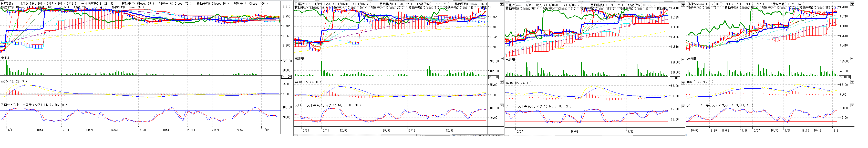Expand the 出来高 panel dropdown of the 30分 chart
The height and width of the screenshot is (148, 868).
point(683,59)
